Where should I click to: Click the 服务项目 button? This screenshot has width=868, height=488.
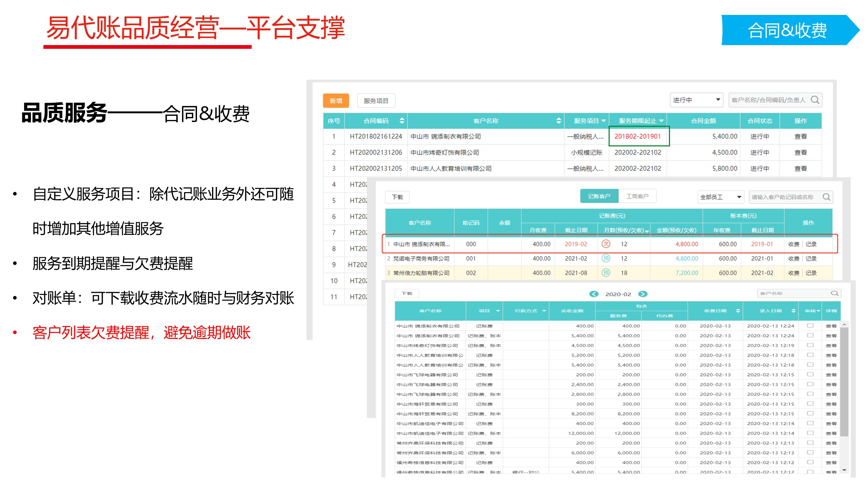[x=376, y=101]
